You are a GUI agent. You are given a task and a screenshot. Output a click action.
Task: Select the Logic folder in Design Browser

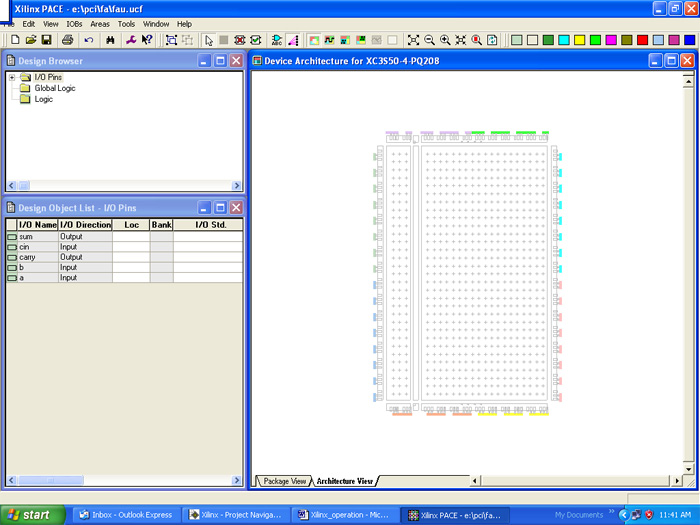(x=43, y=99)
